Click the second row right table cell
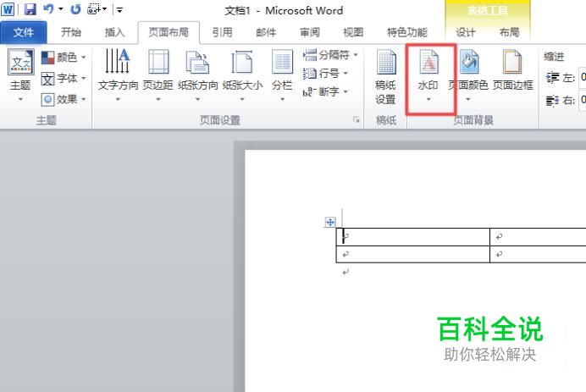The image size is (586, 392). 539,254
